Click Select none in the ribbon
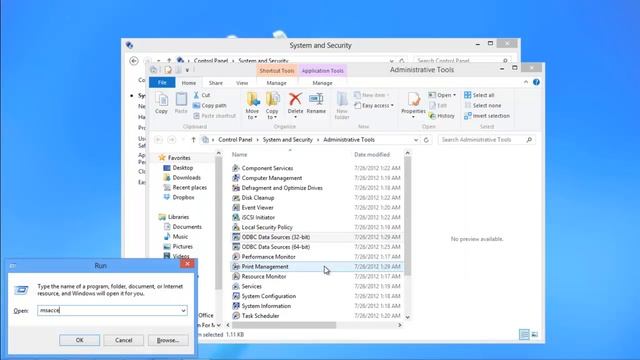The height and width of the screenshot is (360, 640). coord(482,105)
